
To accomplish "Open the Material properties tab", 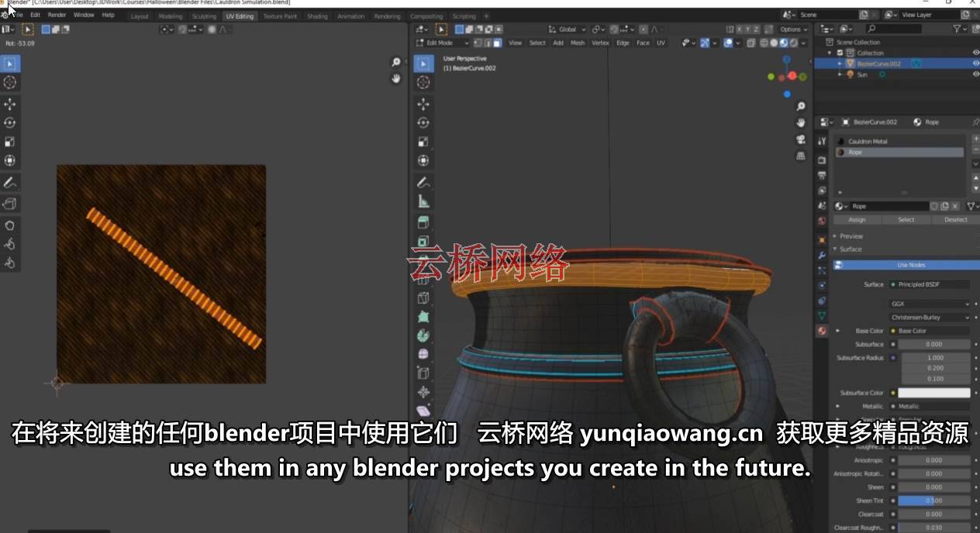I will 822,331.
